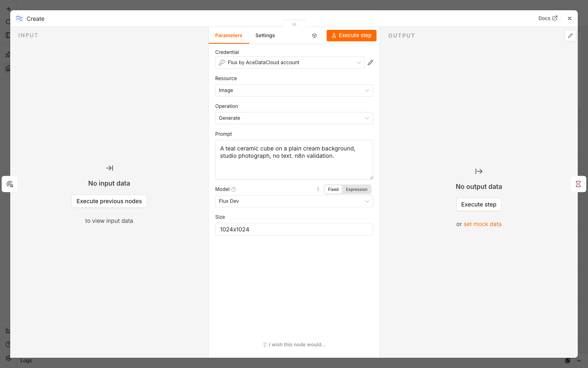Click the hourglass icon on right edge

(x=578, y=184)
